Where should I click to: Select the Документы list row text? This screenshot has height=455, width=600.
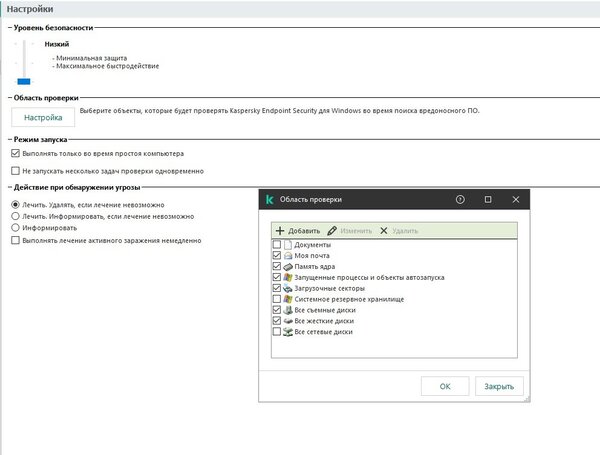coord(312,245)
